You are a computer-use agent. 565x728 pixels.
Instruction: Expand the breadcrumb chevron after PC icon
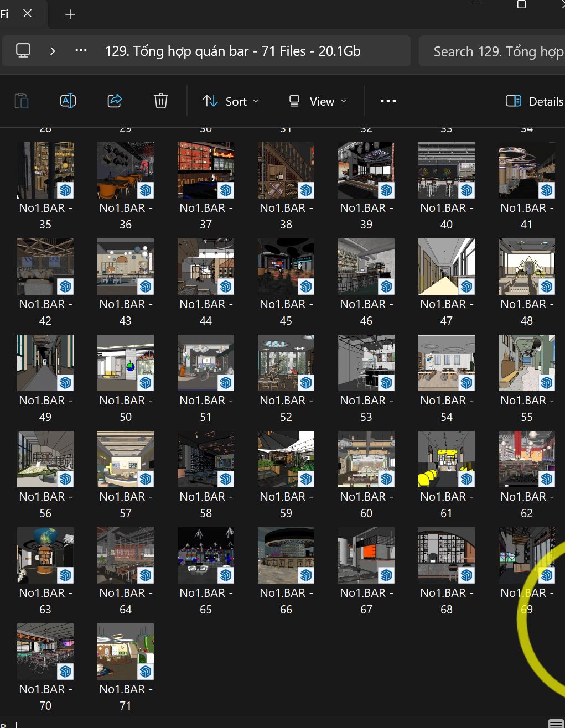coord(53,51)
